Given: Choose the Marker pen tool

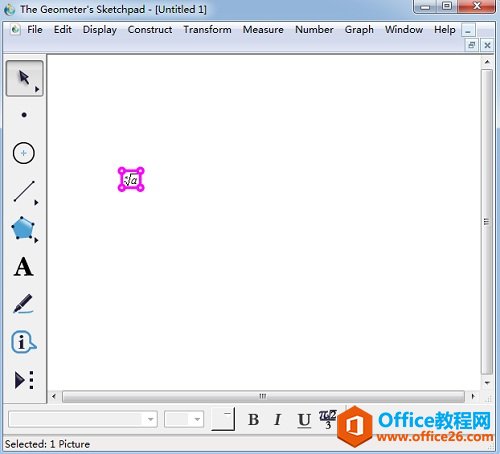Looking at the screenshot, I should [x=23, y=304].
